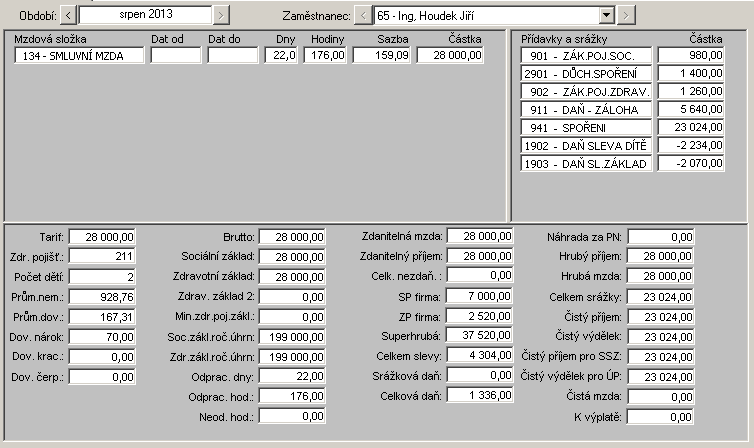Image resolution: width=754 pixels, height=448 pixels.
Task: Select row 901 - ZÁK.POJ.SOC.
Action: (x=586, y=55)
